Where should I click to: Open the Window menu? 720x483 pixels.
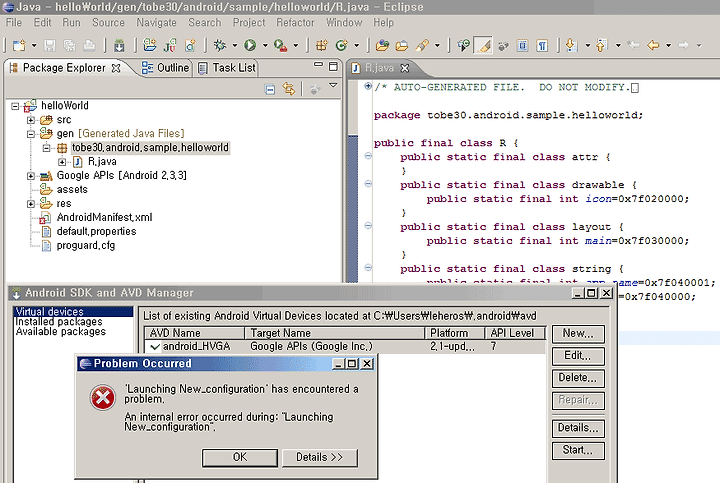[344, 22]
